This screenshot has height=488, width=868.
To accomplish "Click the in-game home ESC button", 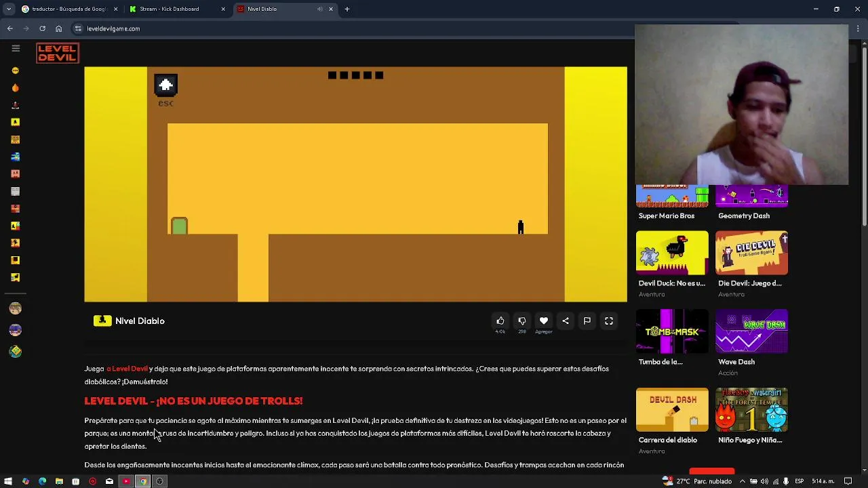I will (x=165, y=85).
